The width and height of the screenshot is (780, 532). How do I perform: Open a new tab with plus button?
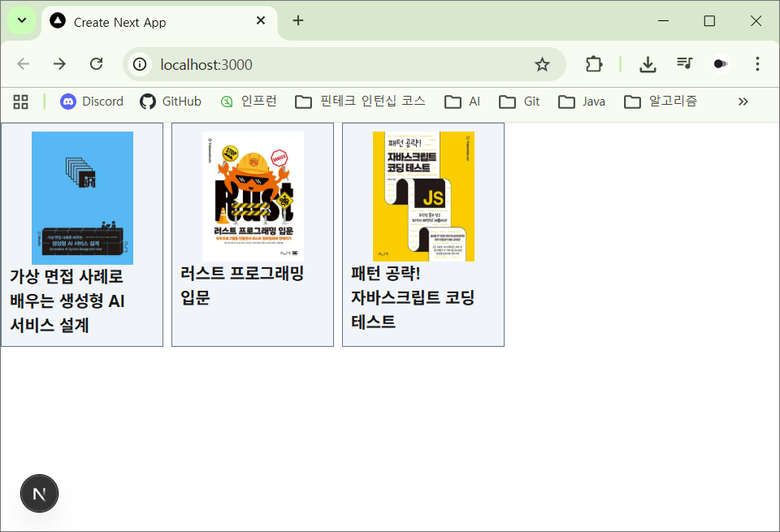[x=298, y=21]
